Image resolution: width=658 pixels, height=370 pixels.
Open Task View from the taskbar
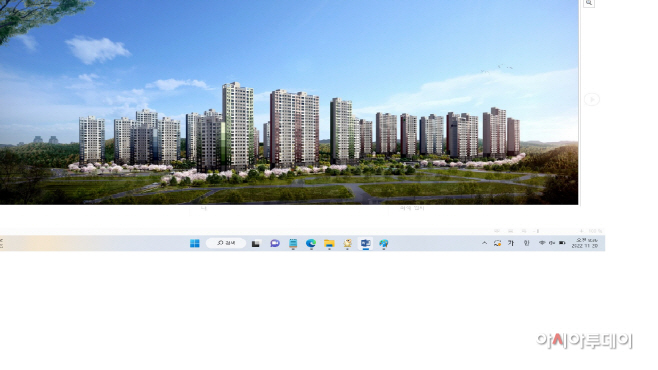tap(256, 243)
